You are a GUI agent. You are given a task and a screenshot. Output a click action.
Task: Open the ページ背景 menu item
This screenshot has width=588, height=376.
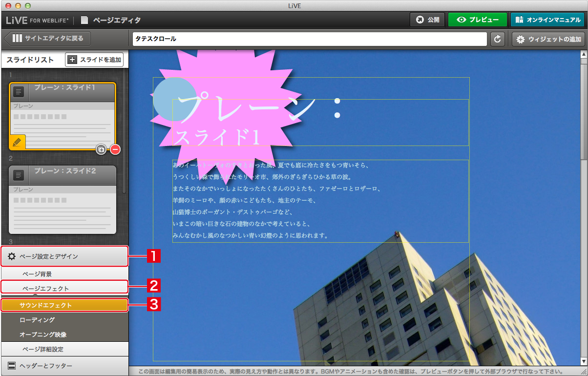coord(64,274)
